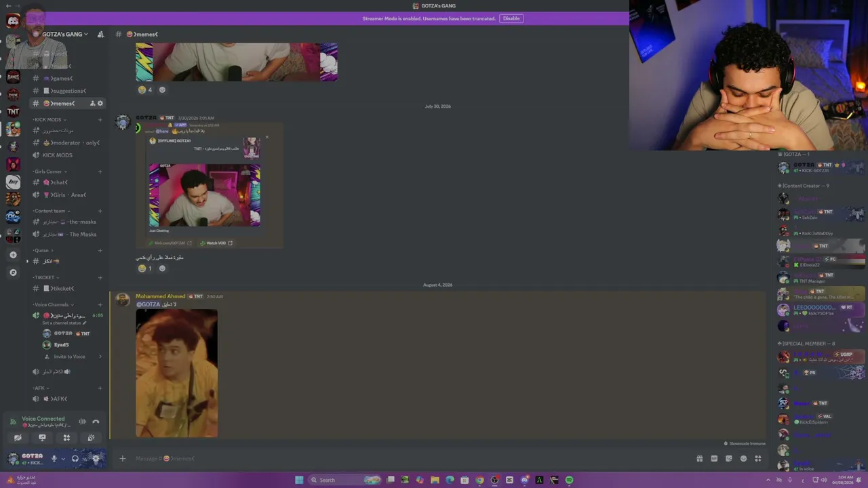Collapse the TIKCKET category
Image resolution: width=868 pixels, height=488 pixels.
pyautogui.click(x=45, y=277)
